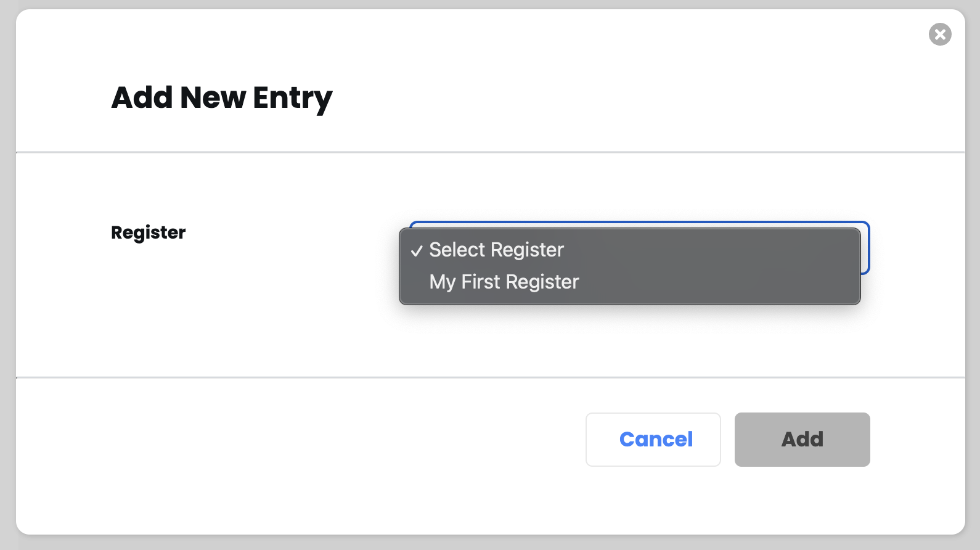Keep the ticked Select Register entry
This screenshot has height=550, width=980.
(496, 250)
